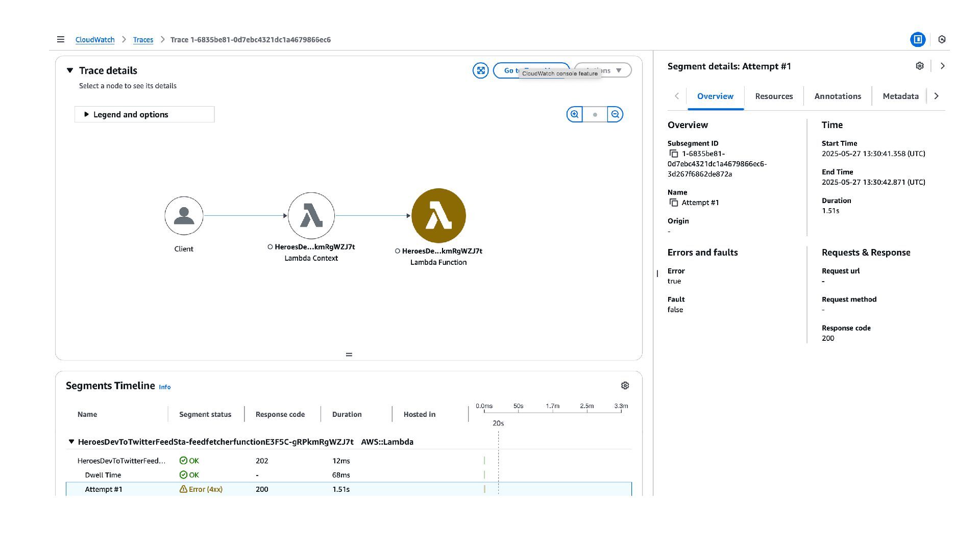Viewport: 980px width, 551px height.
Task: Click the Start Time value
Action: 873,154
